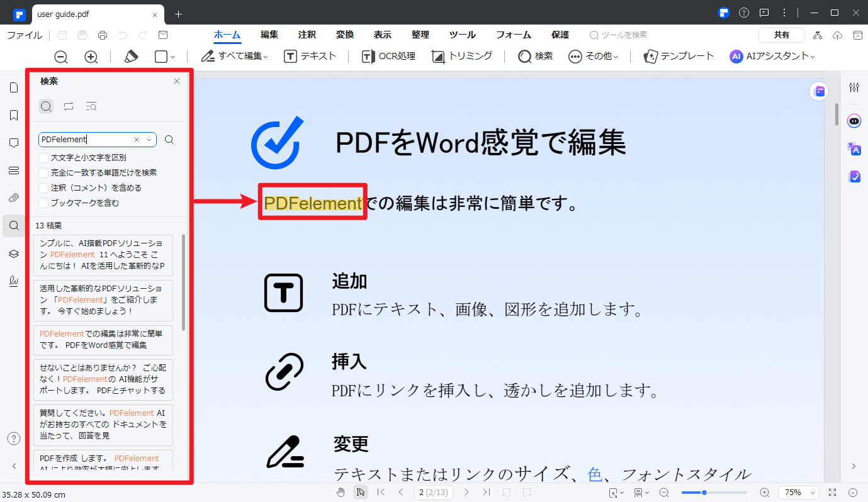Click the email envelope icon

[x=163, y=35]
